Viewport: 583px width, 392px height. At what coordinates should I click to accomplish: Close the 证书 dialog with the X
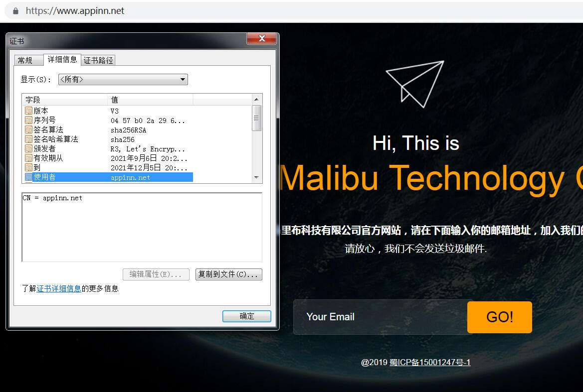coord(262,38)
